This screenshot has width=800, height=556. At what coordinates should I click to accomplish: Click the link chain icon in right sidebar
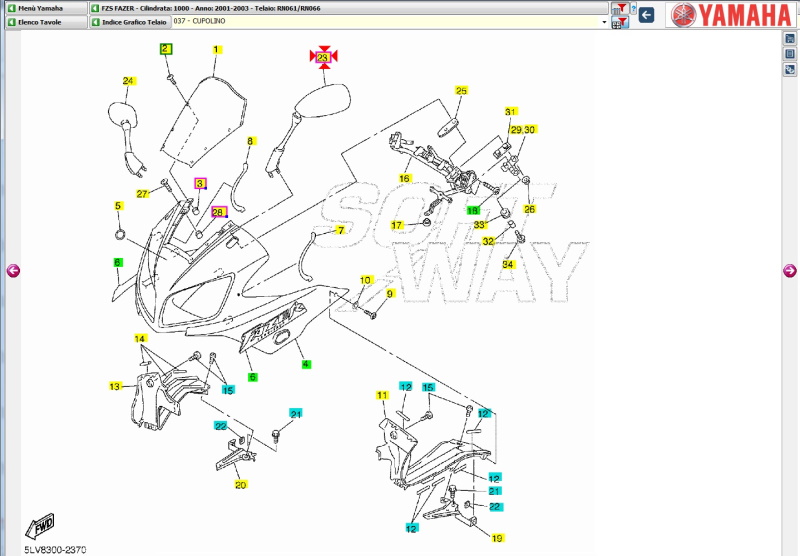[790, 70]
